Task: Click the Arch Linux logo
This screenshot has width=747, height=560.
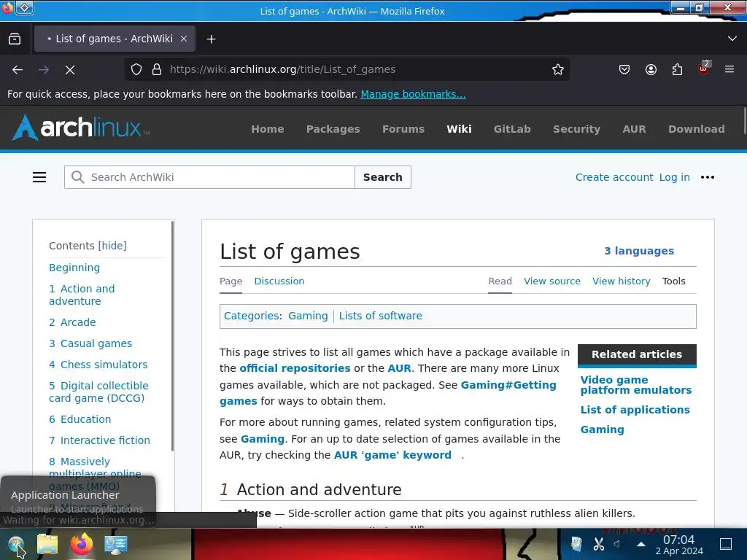Action: click(x=80, y=128)
